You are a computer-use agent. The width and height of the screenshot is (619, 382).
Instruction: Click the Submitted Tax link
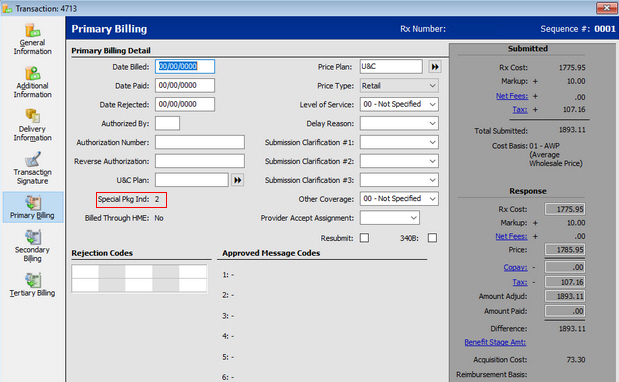tap(520, 109)
